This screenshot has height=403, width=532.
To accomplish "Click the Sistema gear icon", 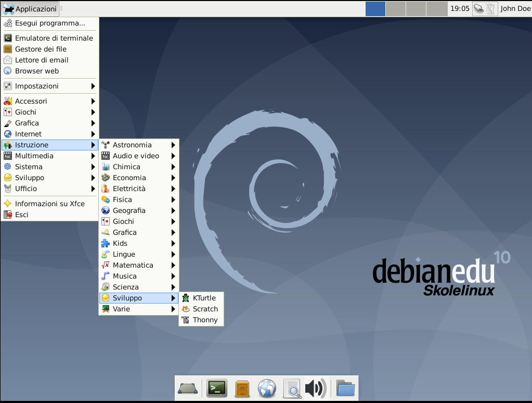I will pos(7,167).
